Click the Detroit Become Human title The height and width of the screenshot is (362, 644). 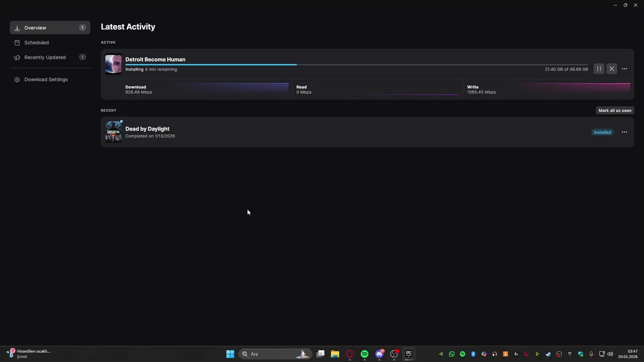pyautogui.click(x=155, y=59)
